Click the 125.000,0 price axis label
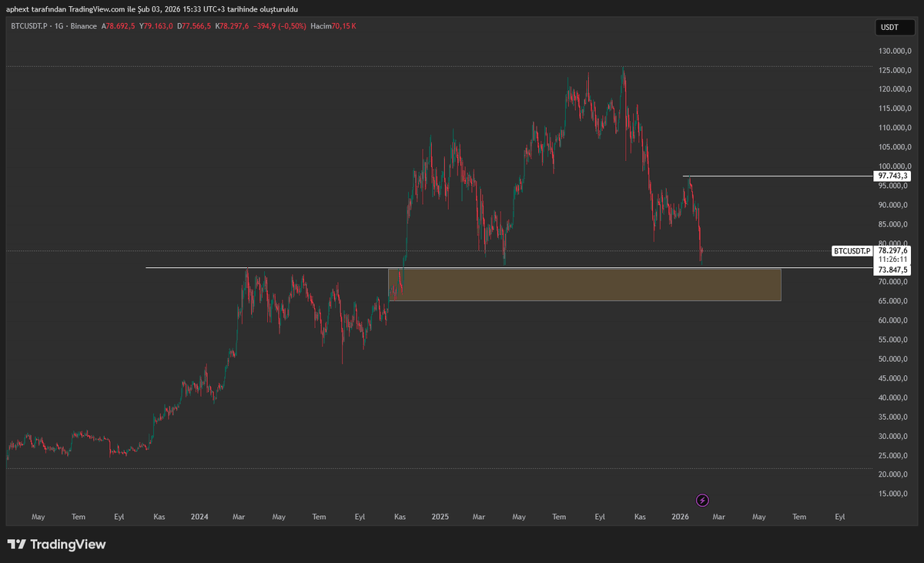The image size is (924, 563). (896, 70)
